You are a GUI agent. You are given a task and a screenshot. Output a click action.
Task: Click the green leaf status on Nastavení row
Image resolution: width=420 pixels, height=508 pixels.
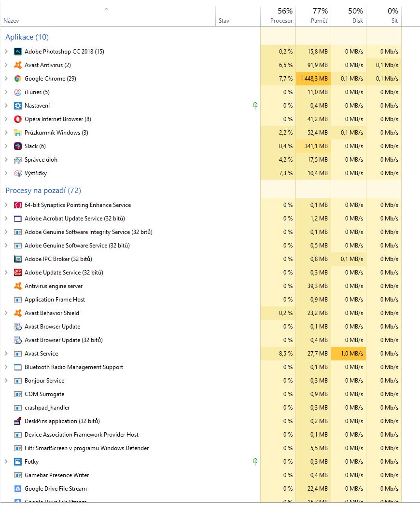pos(255,106)
